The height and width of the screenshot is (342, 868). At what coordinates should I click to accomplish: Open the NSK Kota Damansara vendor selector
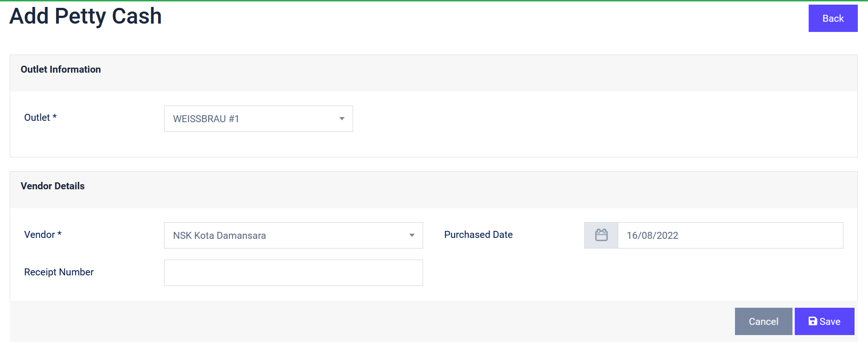[x=293, y=236]
